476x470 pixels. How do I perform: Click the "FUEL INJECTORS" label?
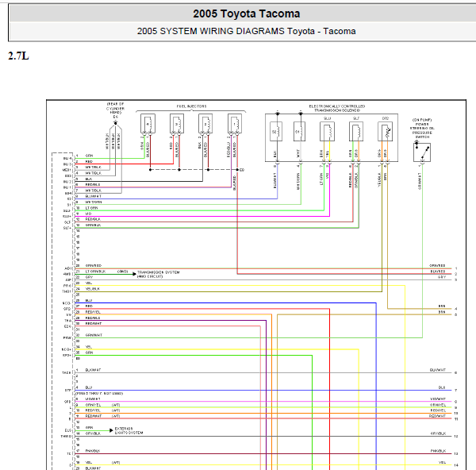191,106
